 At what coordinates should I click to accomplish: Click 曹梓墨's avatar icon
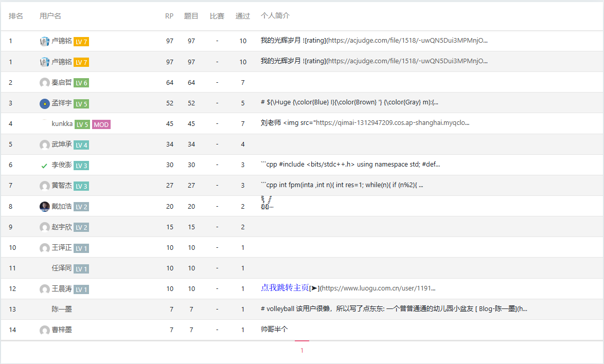45,330
